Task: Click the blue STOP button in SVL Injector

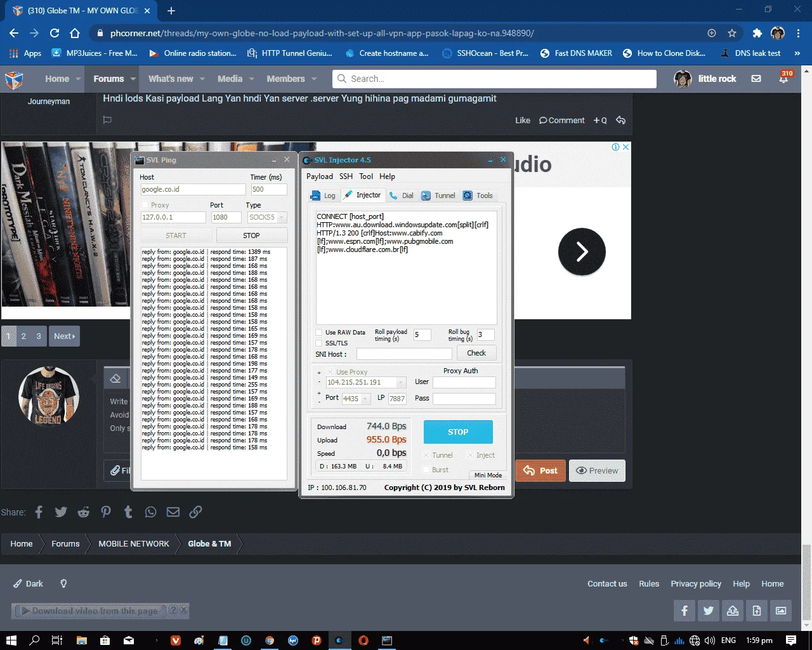Action: pos(458,432)
